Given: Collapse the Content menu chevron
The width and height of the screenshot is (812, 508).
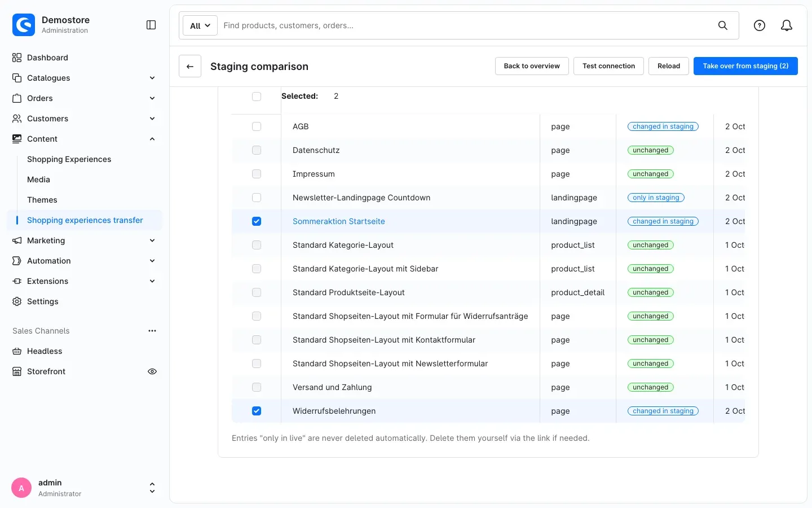Looking at the screenshot, I should tap(152, 139).
